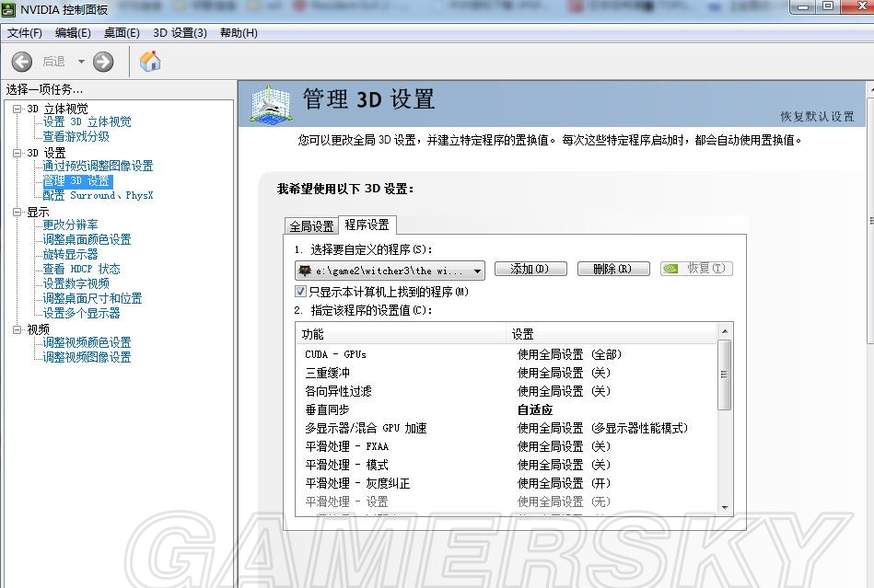Image resolution: width=874 pixels, height=588 pixels.
Task: Open the Home icon in the toolbar
Action: [x=150, y=61]
